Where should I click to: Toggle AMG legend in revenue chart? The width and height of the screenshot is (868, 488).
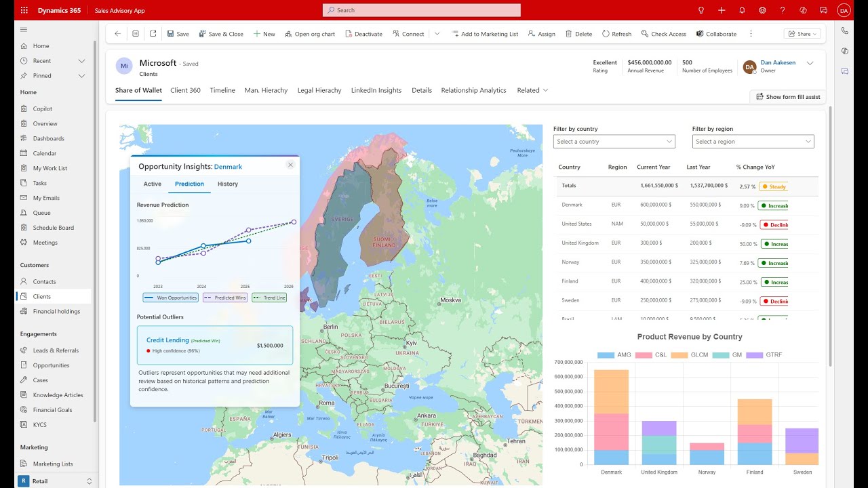614,355
